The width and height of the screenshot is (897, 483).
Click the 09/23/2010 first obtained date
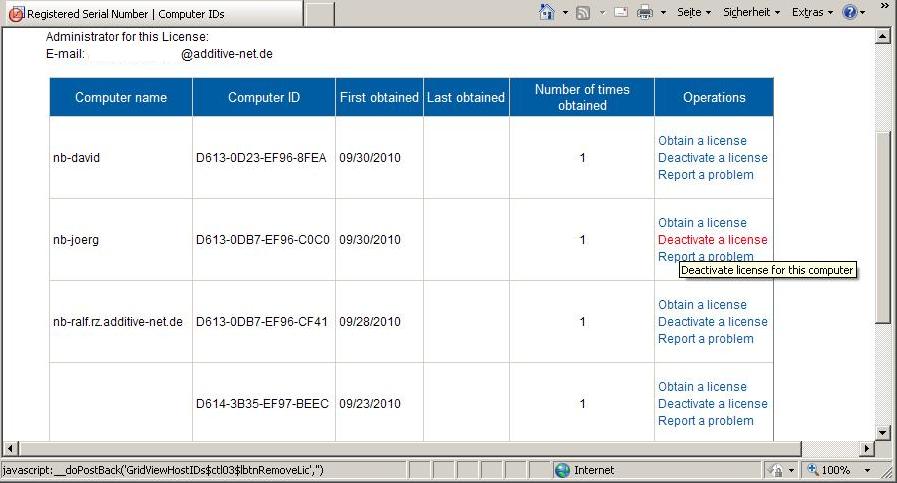[370, 404]
